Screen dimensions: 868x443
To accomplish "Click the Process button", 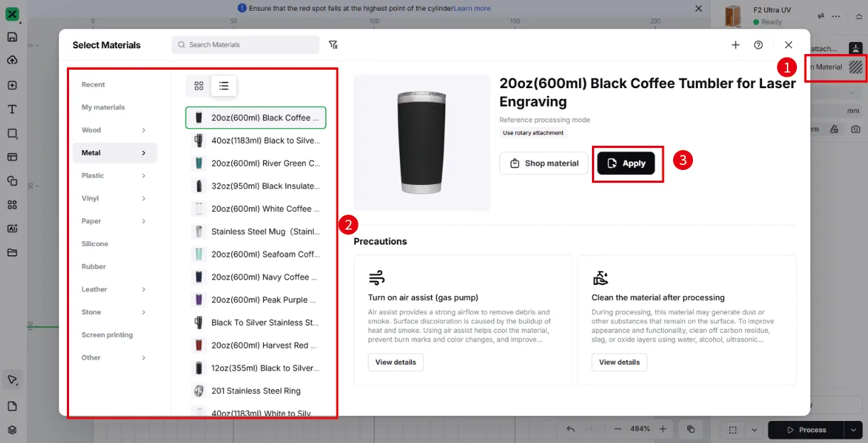I will (x=806, y=429).
